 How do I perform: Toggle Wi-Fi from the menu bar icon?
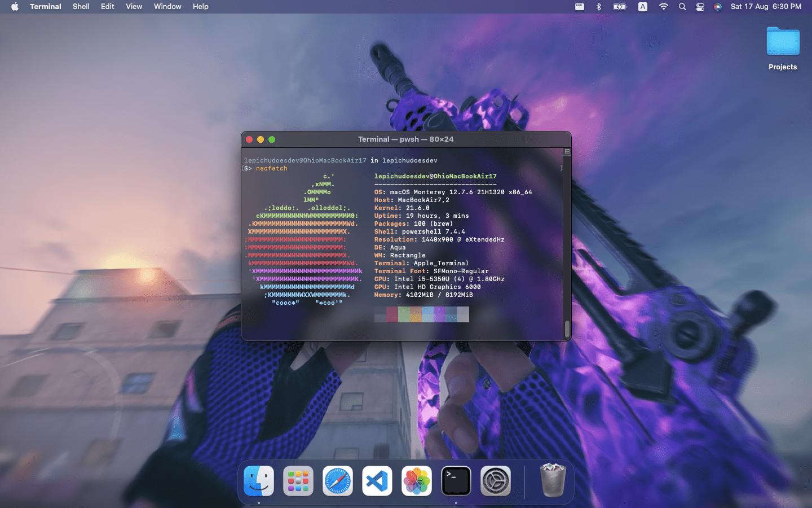[x=664, y=6]
